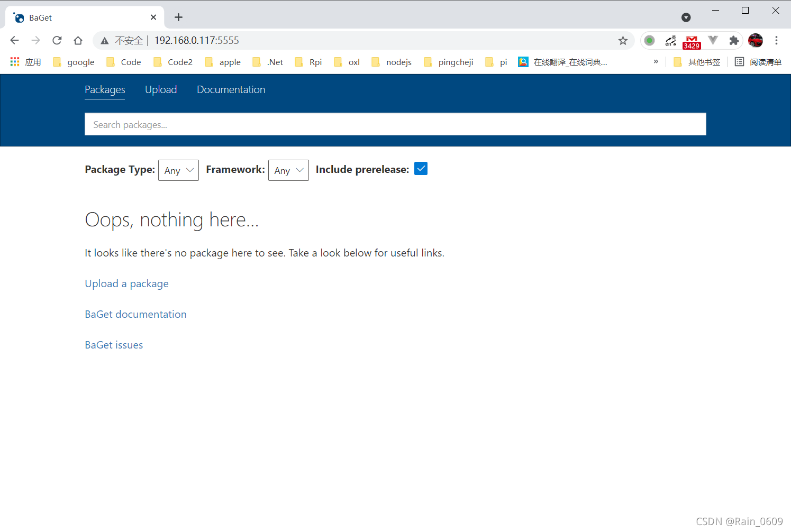This screenshot has height=532, width=791.
Task: Close the BaGet tab
Action: pyautogui.click(x=153, y=17)
